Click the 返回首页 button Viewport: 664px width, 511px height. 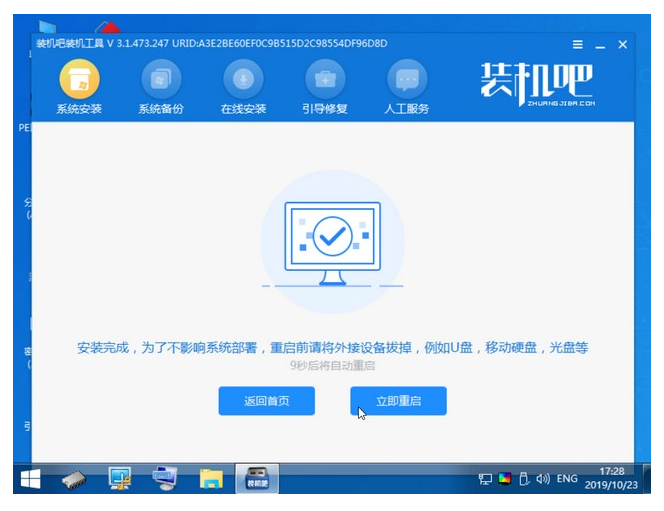(267, 401)
